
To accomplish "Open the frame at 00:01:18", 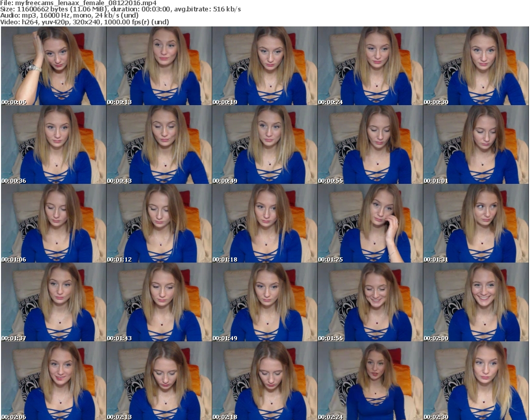I will point(264,224).
